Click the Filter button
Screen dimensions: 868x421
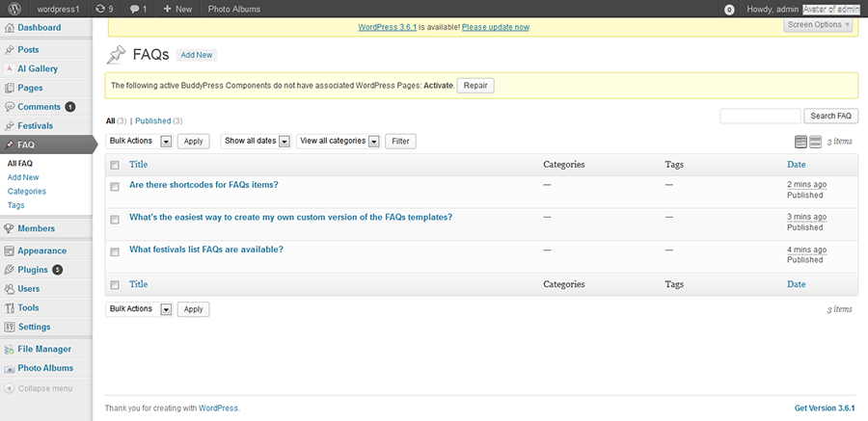pyautogui.click(x=400, y=142)
